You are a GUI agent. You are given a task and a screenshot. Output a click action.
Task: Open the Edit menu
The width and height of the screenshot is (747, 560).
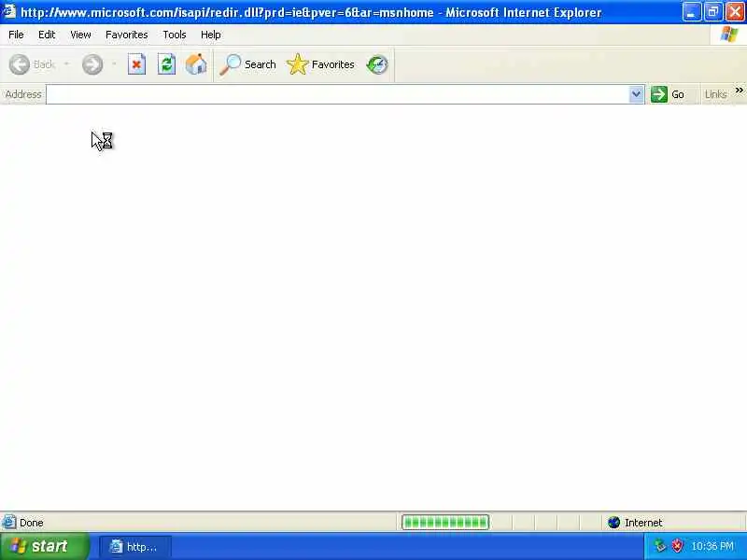[47, 35]
